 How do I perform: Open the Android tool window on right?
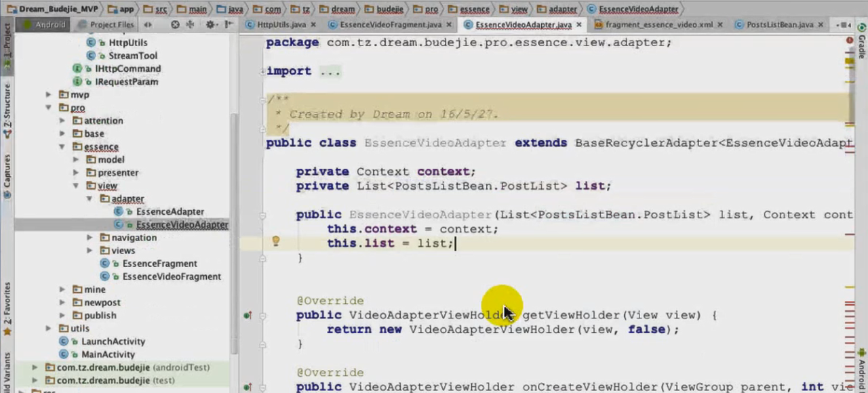(x=862, y=369)
